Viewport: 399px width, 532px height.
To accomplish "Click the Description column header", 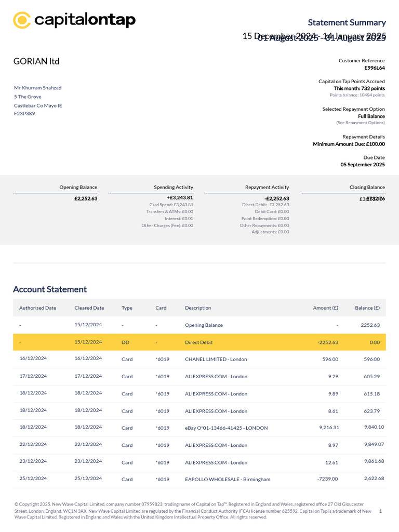I will pyautogui.click(x=198, y=308).
